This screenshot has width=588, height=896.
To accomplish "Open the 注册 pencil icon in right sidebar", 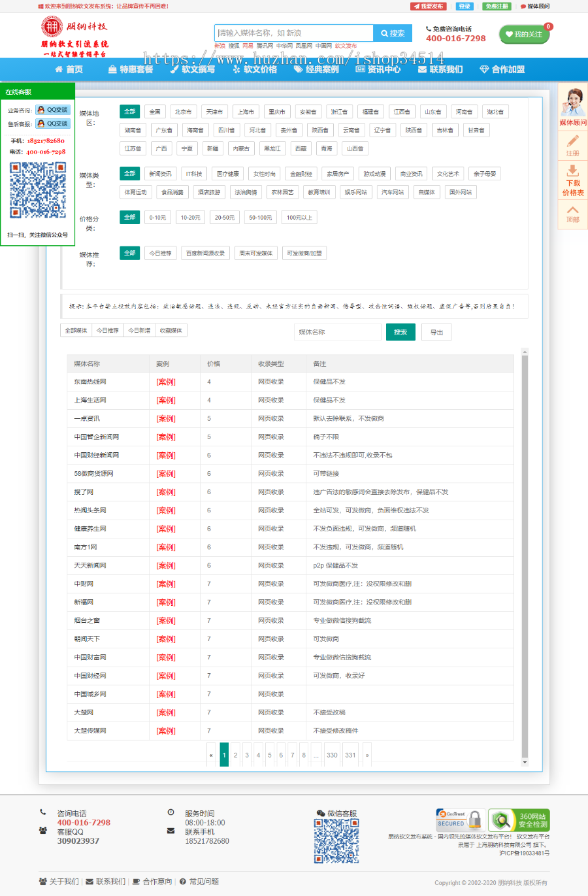I will 572,145.
